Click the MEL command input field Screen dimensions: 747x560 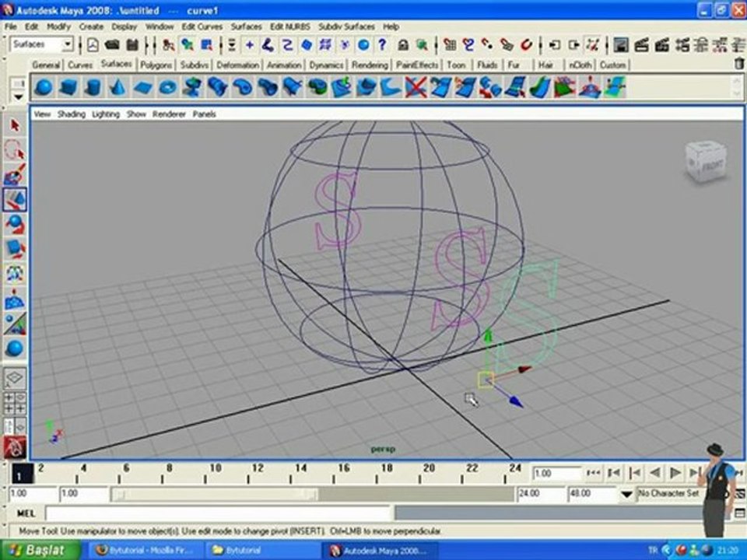tap(218, 513)
